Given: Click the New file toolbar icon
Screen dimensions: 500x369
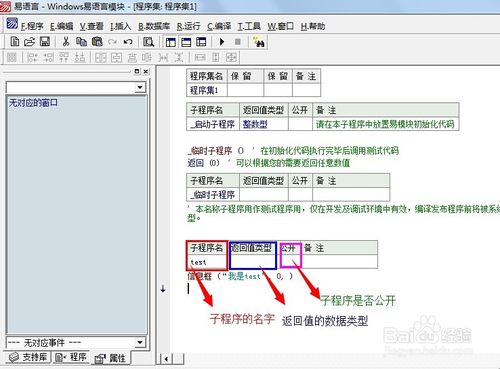Looking at the screenshot, I should (x=15, y=42).
